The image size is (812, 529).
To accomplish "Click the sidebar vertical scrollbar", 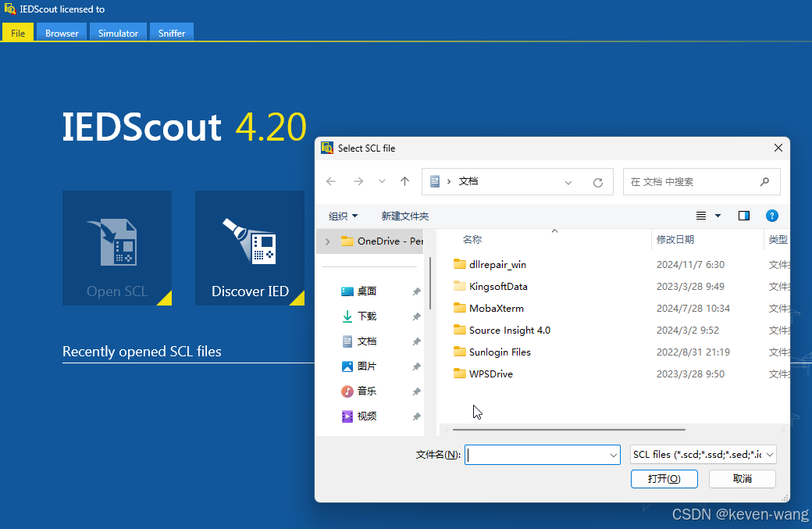I will (430, 284).
